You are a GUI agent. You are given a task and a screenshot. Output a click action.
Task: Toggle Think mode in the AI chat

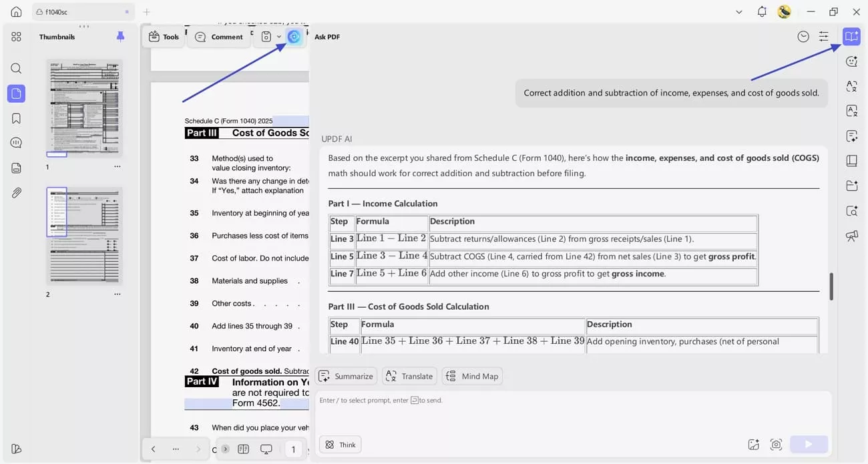340,444
